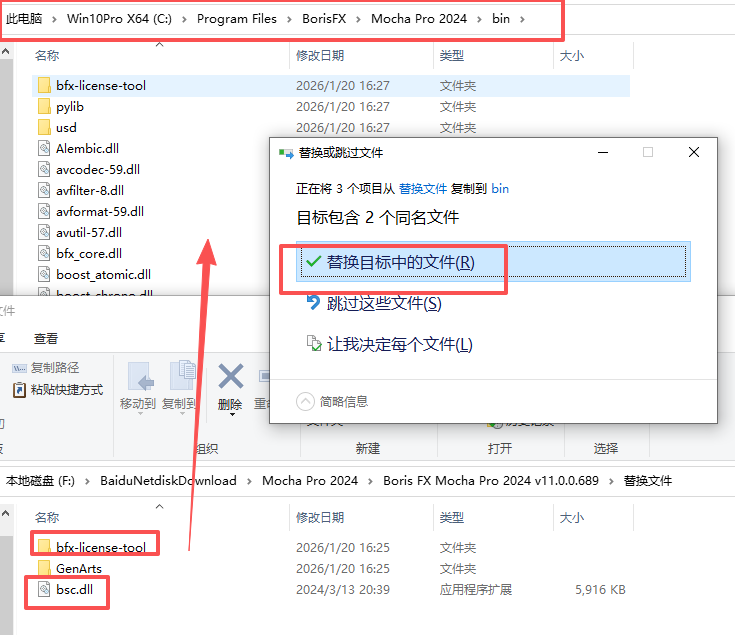Click 此电脑 in the top address bar
The height and width of the screenshot is (635, 735).
click(24, 19)
